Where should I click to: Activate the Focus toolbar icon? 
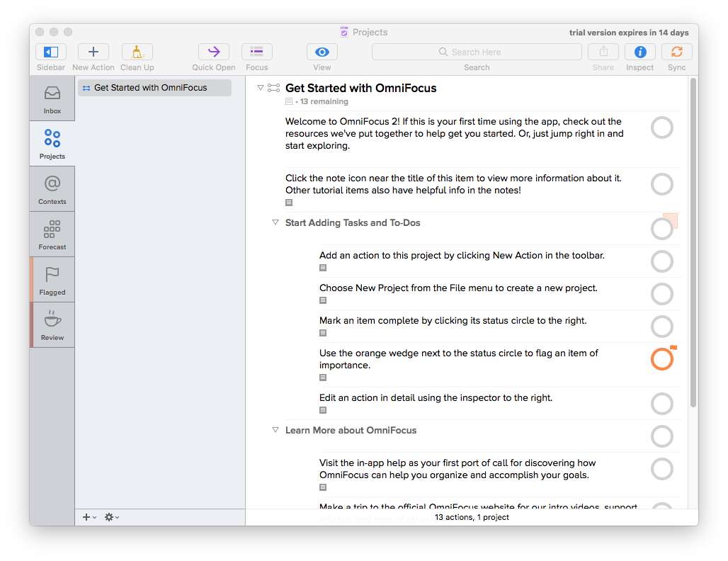click(256, 52)
